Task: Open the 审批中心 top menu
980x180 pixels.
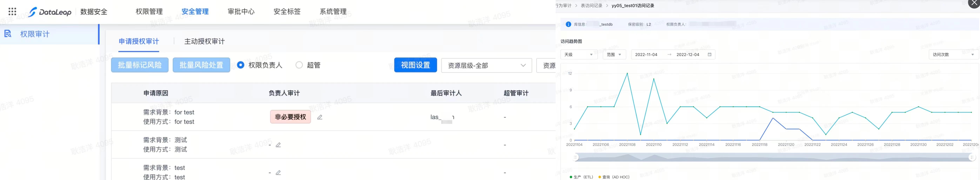Action: pyautogui.click(x=241, y=12)
